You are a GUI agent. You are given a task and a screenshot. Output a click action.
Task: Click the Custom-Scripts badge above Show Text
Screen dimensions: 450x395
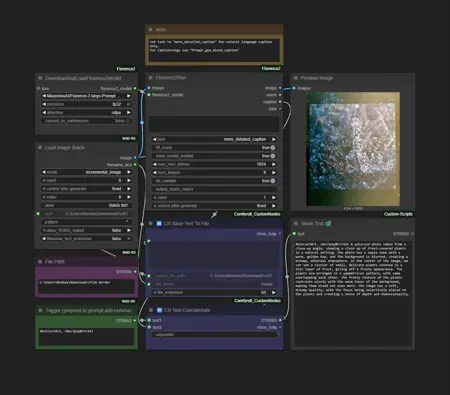398,214
